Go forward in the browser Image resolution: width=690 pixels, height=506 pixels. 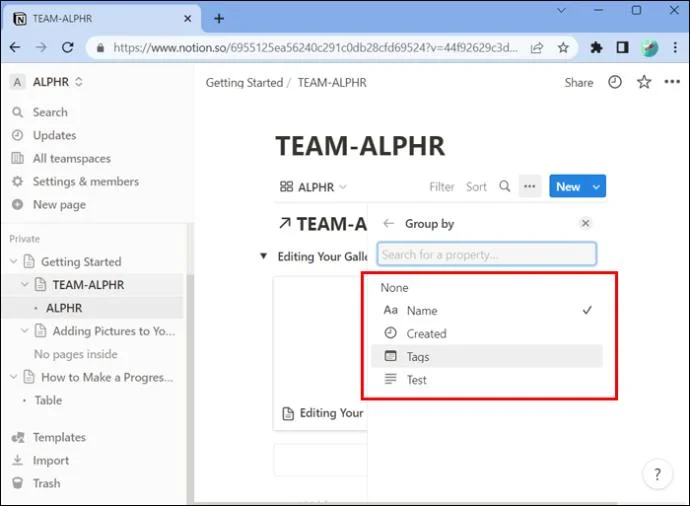[41, 47]
